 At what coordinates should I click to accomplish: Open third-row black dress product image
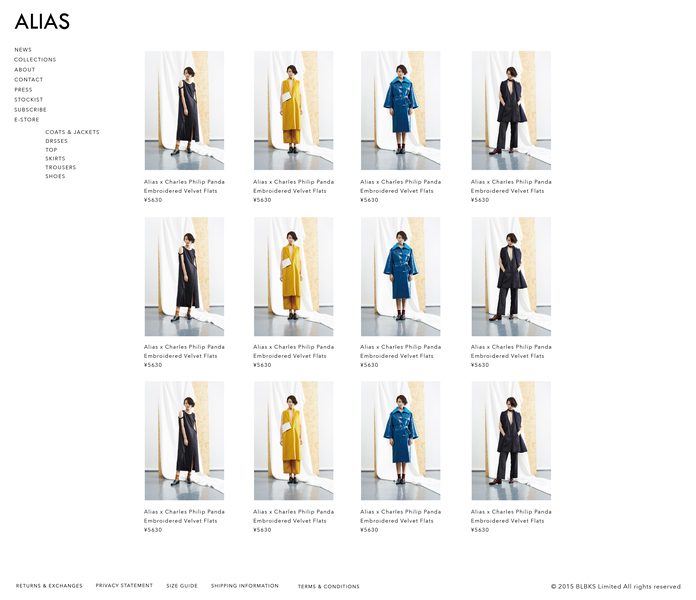[x=184, y=441]
